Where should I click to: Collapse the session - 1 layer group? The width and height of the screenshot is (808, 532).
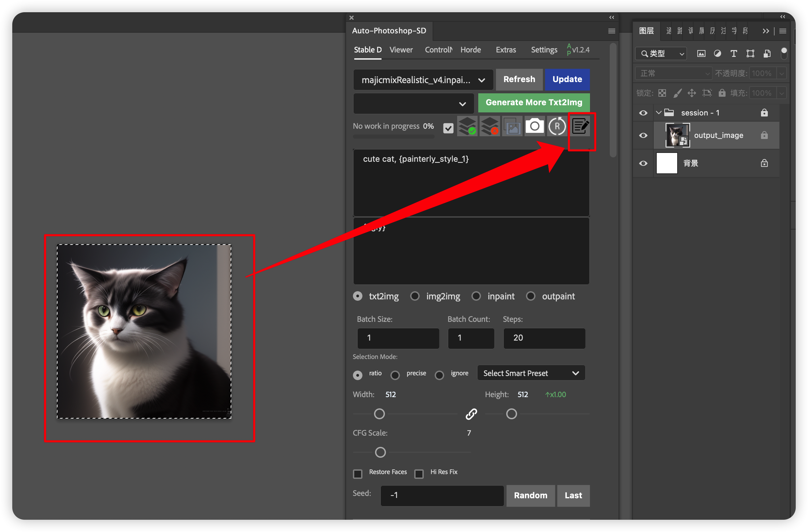(659, 112)
